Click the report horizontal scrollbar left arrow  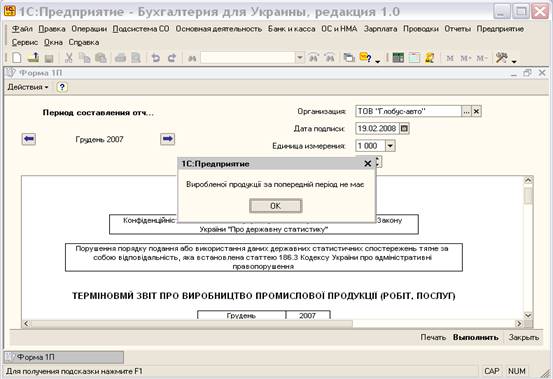coord(26,323)
